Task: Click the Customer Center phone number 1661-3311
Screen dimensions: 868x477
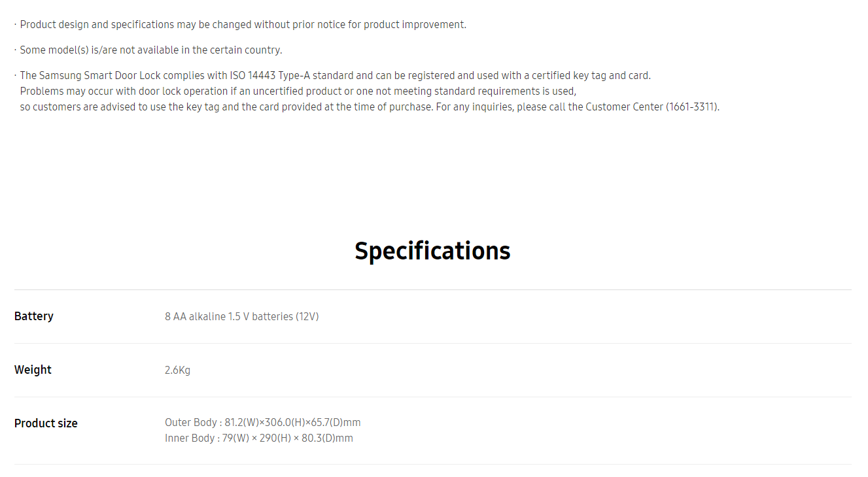Action: [693, 107]
